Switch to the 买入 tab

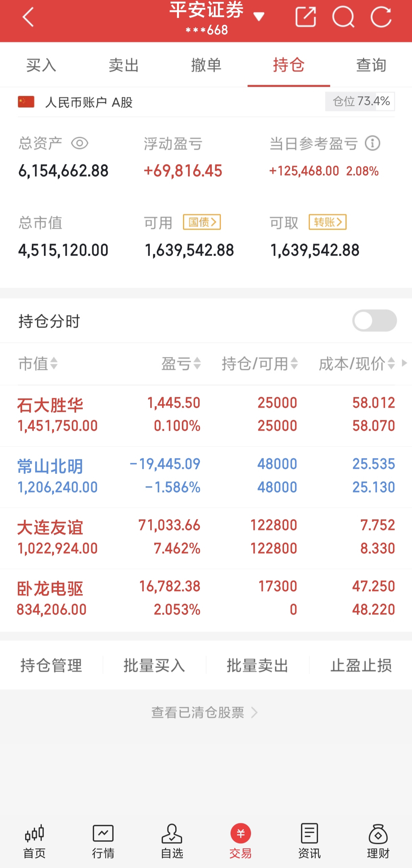(41, 65)
